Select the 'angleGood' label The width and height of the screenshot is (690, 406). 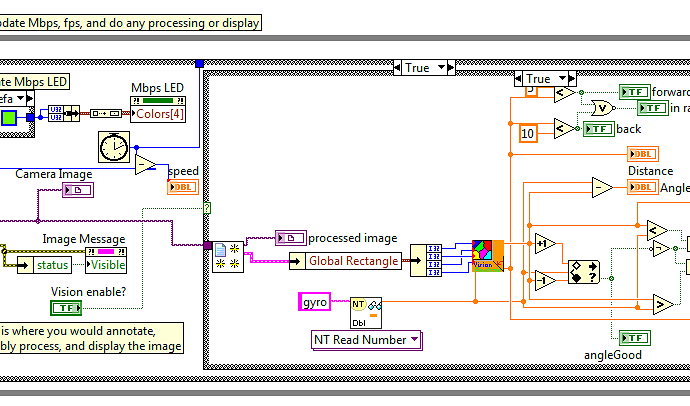pyautogui.click(x=613, y=355)
